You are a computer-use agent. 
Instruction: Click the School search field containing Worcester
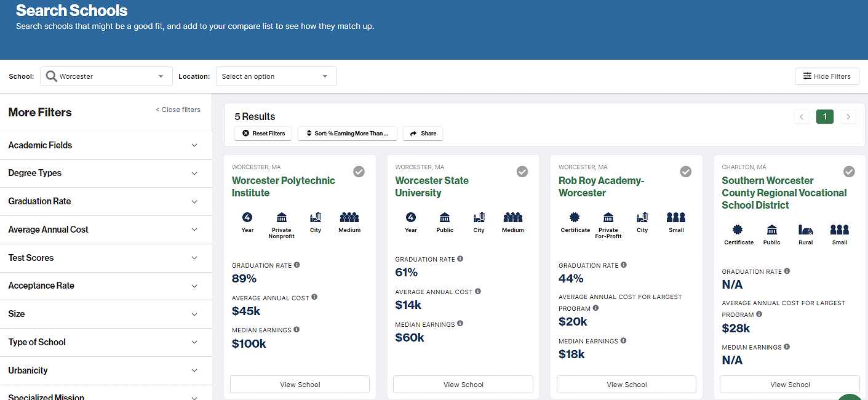coord(106,76)
